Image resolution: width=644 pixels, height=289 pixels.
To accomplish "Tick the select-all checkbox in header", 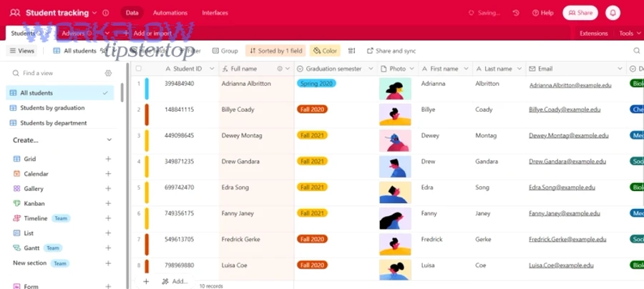I will [139, 69].
